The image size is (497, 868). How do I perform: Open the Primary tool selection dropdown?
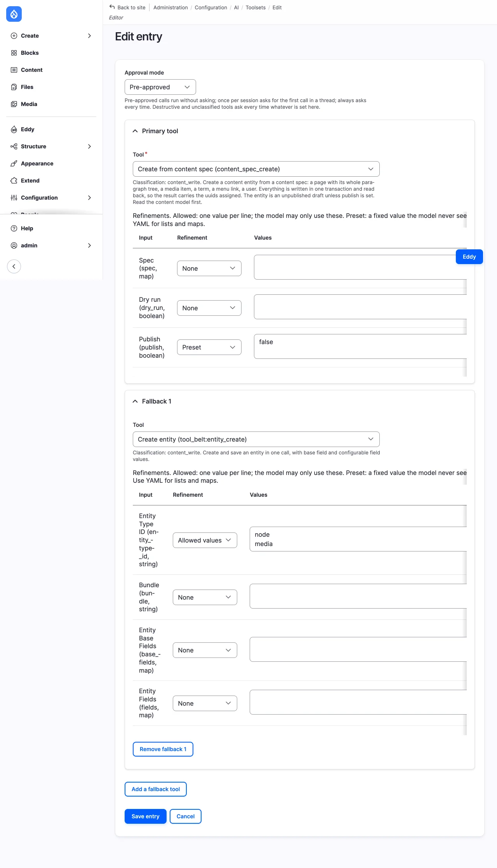[x=256, y=169]
